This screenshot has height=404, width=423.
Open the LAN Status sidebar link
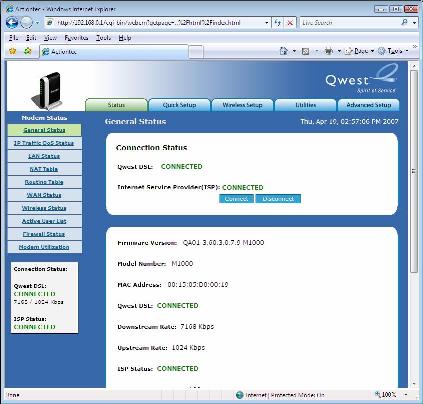coord(44,156)
